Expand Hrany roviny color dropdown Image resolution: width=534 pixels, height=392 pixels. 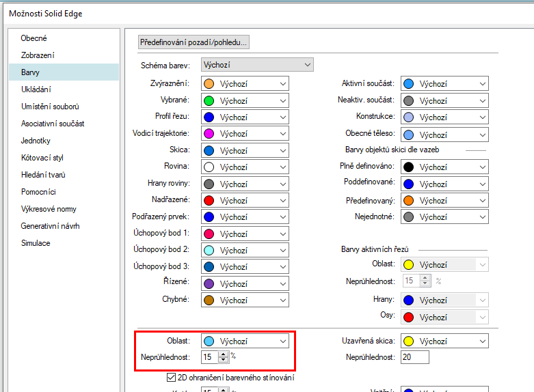click(245, 184)
